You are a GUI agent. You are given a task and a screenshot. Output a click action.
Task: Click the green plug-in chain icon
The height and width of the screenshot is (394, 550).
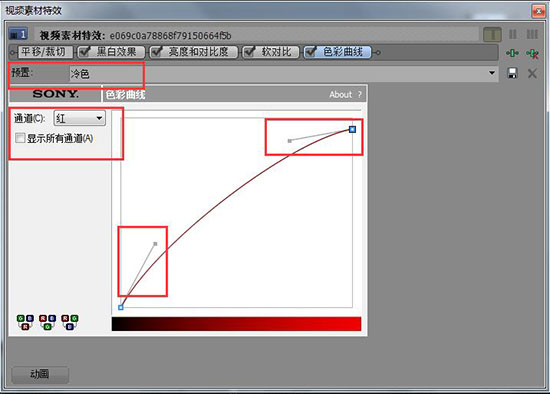512,53
